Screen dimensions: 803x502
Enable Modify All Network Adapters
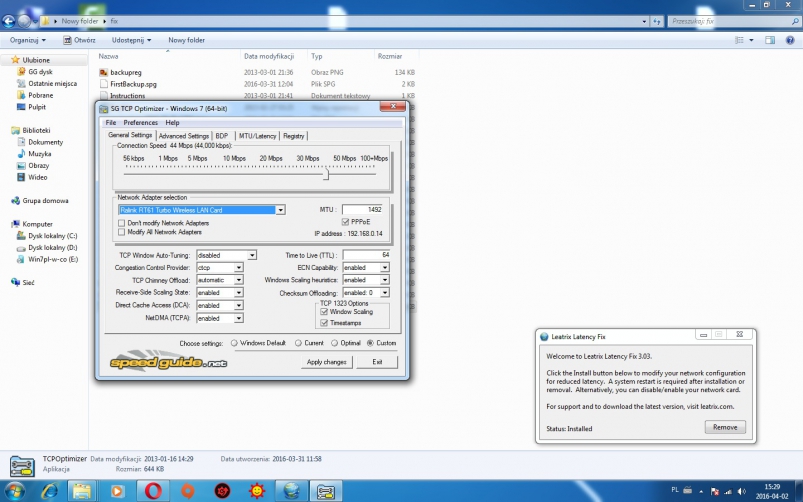click(x=122, y=231)
